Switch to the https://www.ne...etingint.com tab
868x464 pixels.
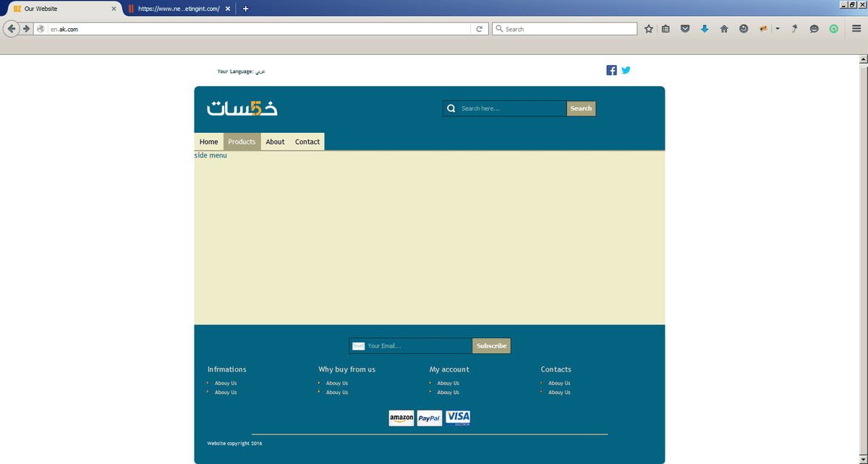(x=179, y=9)
